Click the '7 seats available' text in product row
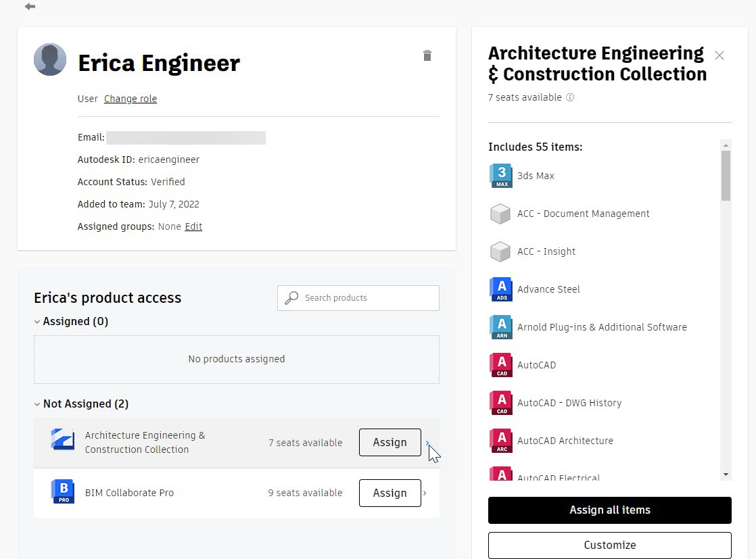 click(305, 443)
